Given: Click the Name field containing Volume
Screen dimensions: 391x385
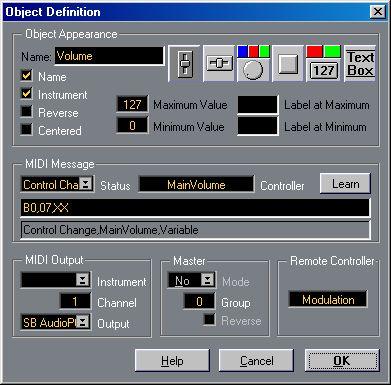Looking at the screenshot, I should [110, 56].
